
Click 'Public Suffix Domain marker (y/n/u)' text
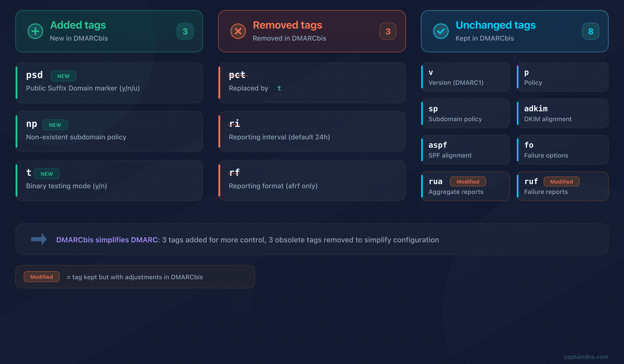[83, 88]
